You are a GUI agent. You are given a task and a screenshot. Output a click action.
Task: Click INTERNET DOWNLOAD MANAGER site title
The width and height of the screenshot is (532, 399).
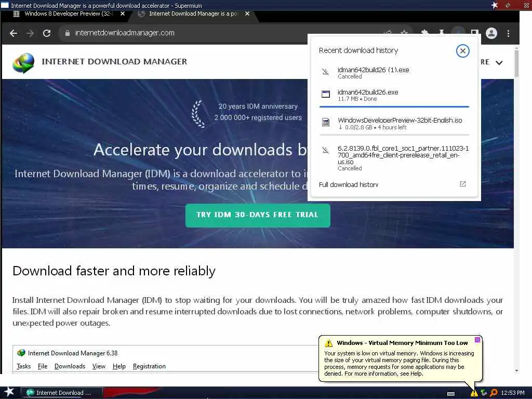pyautogui.click(x=114, y=62)
